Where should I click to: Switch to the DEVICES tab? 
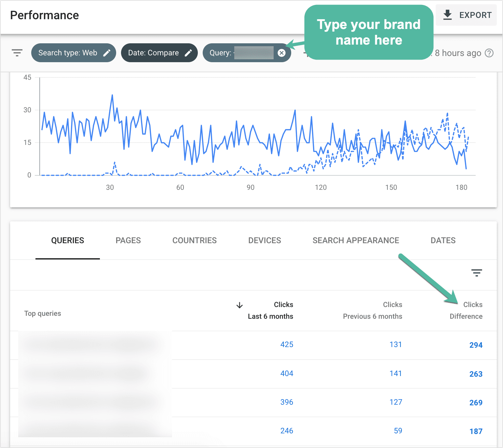click(265, 240)
